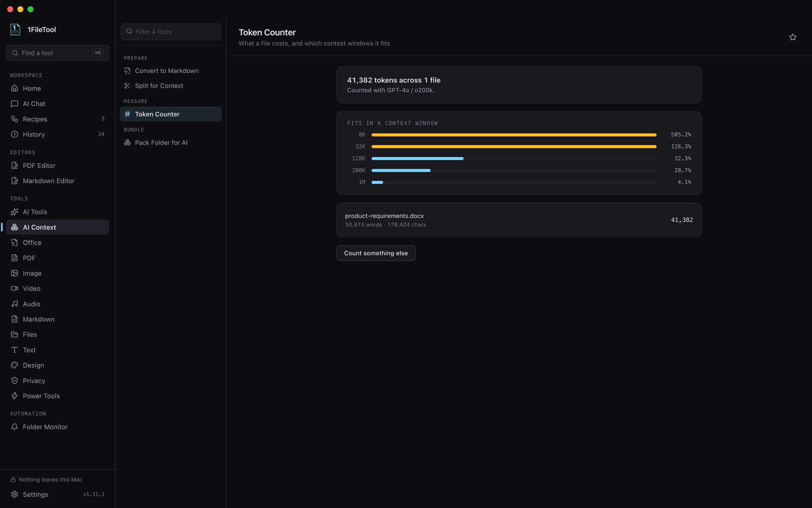Launch the PDF Editor icon
The height and width of the screenshot is (508, 812).
[x=15, y=165]
